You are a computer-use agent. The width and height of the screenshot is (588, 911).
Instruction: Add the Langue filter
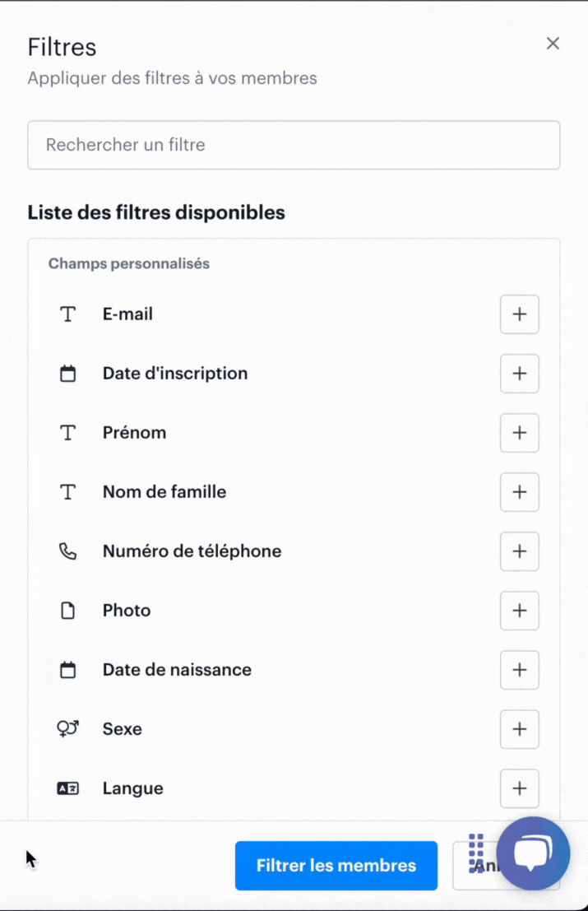click(519, 788)
